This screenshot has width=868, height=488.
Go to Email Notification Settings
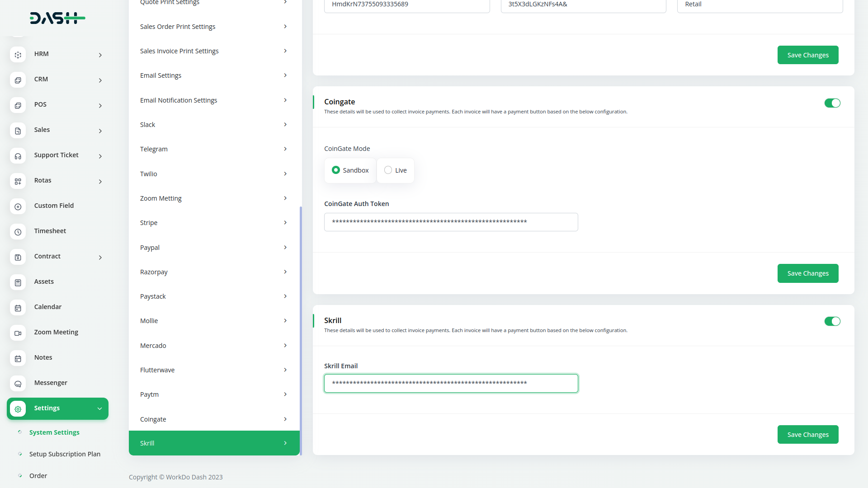pyautogui.click(x=213, y=100)
